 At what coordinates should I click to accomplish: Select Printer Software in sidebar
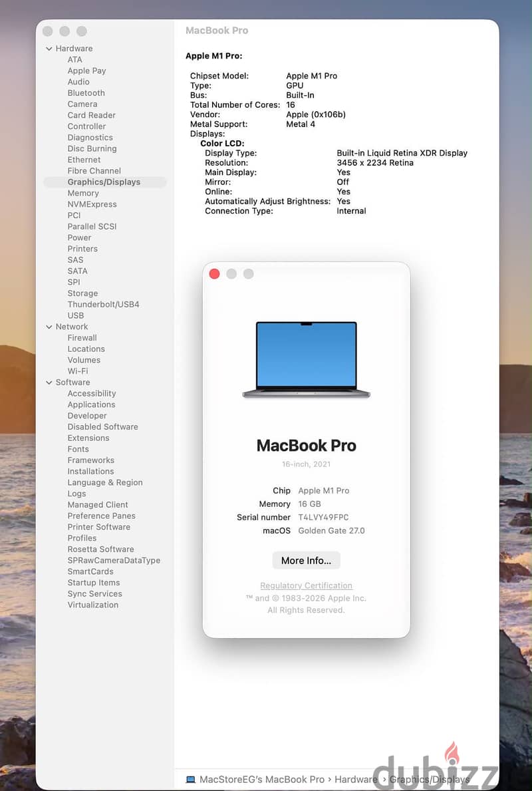pyautogui.click(x=99, y=527)
